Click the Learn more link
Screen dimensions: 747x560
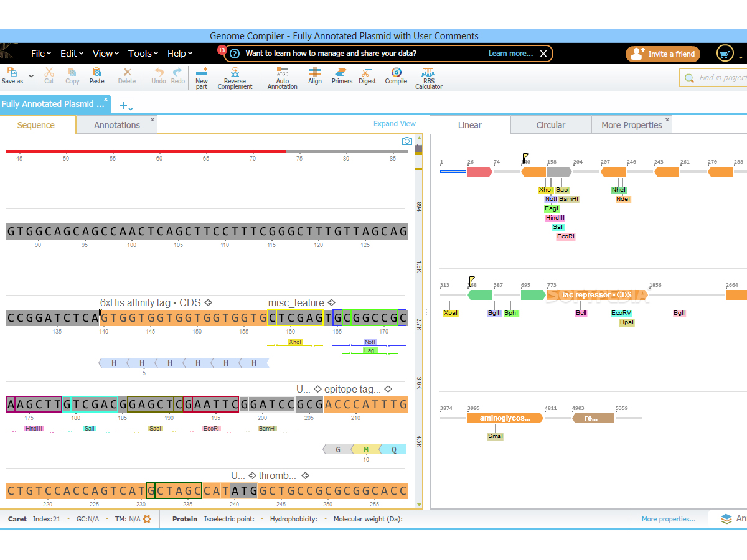coord(510,54)
